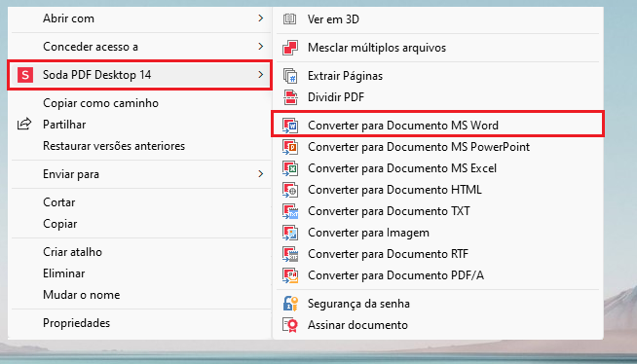
Task: Choose Restaurar versões anteriores
Action: point(140,146)
